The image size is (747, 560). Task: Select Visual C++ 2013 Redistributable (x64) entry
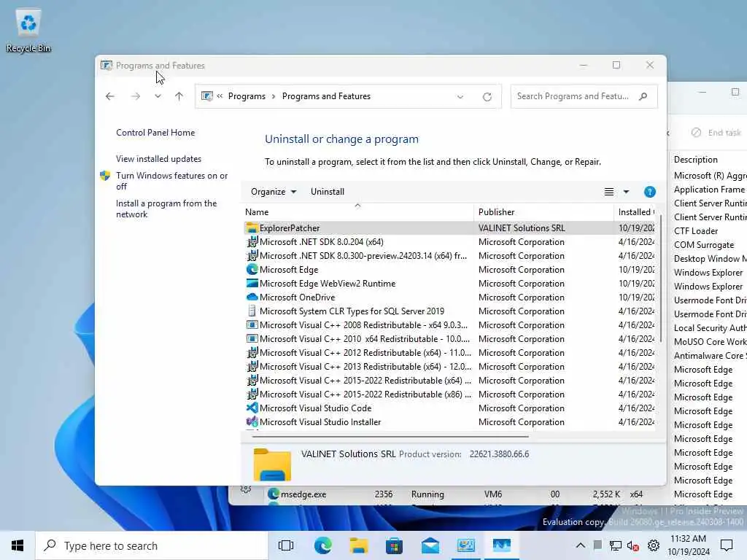click(x=449, y=366)
